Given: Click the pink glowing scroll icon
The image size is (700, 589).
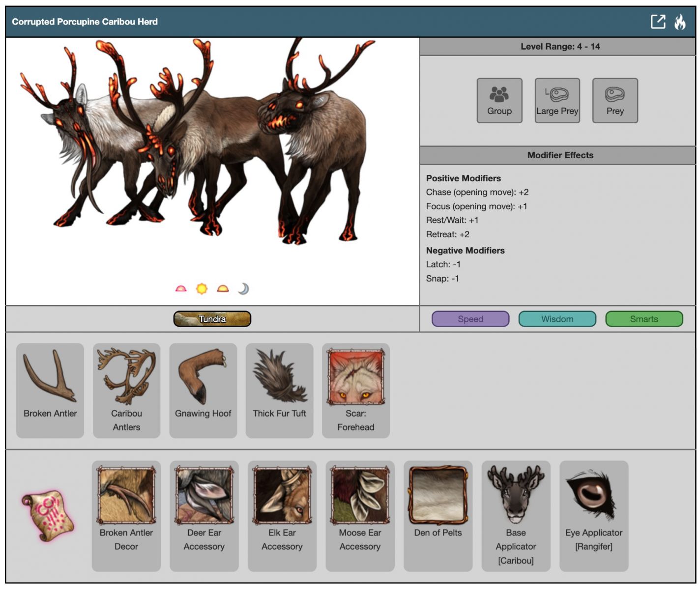Looking at the screenshot, I should 48,515.
